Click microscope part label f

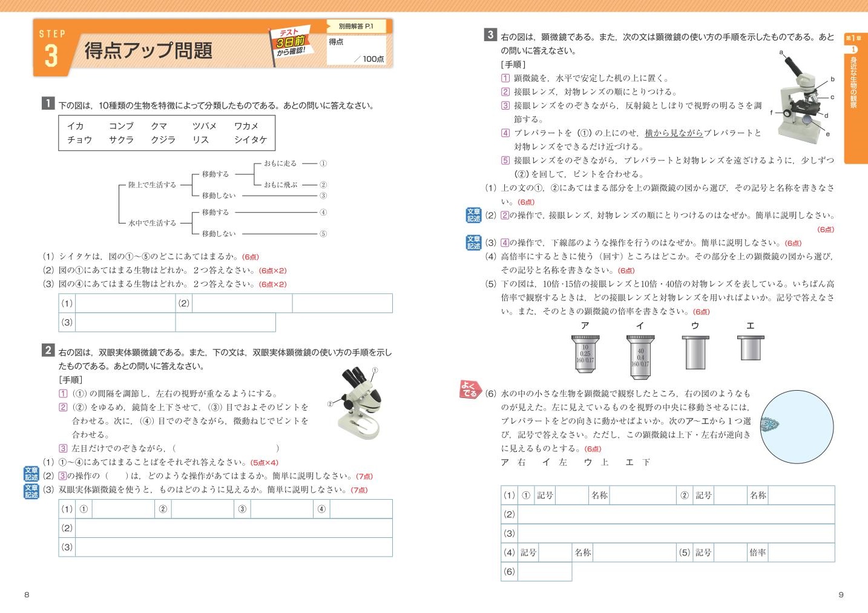(x=771, y=113)
